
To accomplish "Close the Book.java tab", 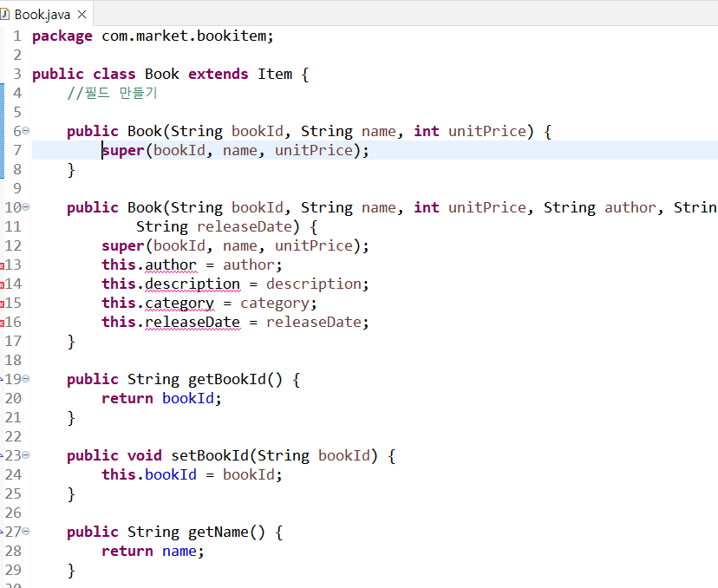I will tap(82, 15).
